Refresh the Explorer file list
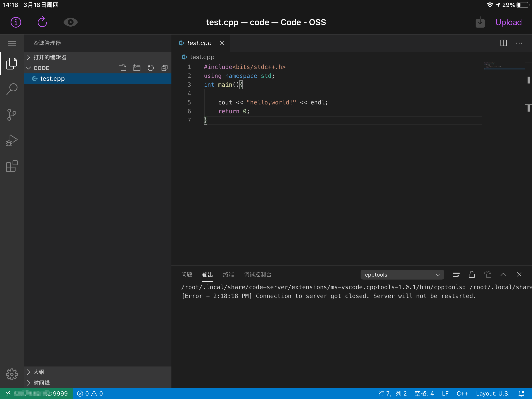Screen dimensions: 532x399 point(150,68)
